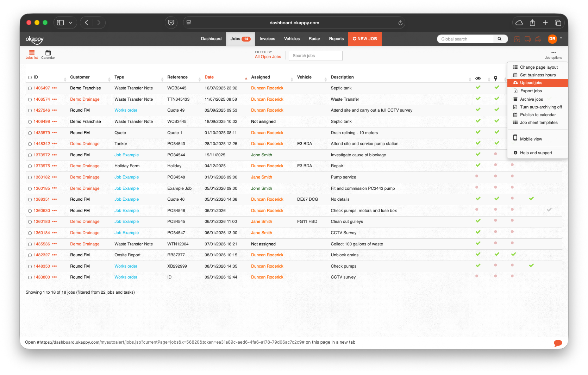Click the eye column header icon

pyautogui.click(x=478, y=78)
